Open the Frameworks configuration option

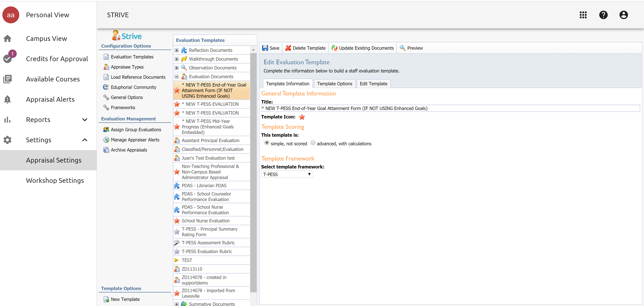click(x=123, y=108)
